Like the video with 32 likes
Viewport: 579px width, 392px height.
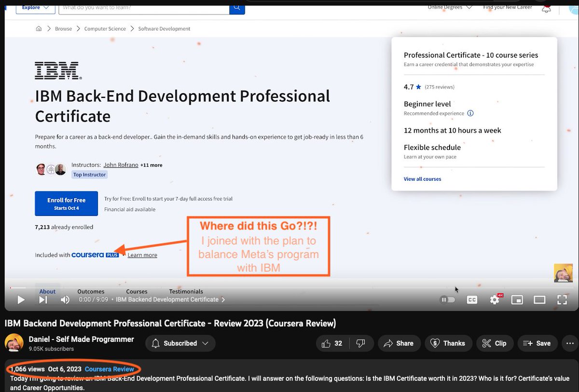pyautogui.click(x=333, y=343)
